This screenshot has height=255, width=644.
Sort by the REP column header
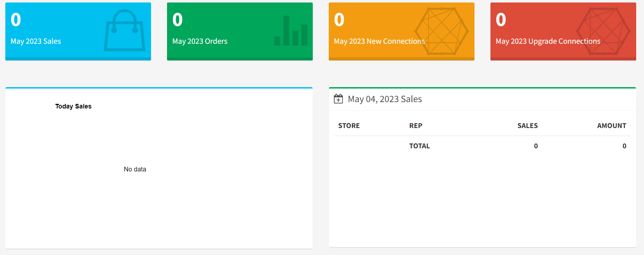coord(415,126)
